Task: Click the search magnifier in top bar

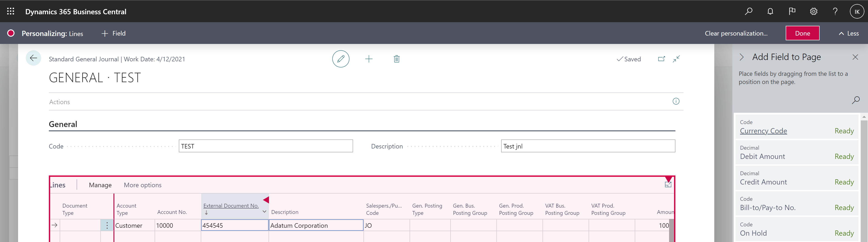Action: click(x=748, y=11)
